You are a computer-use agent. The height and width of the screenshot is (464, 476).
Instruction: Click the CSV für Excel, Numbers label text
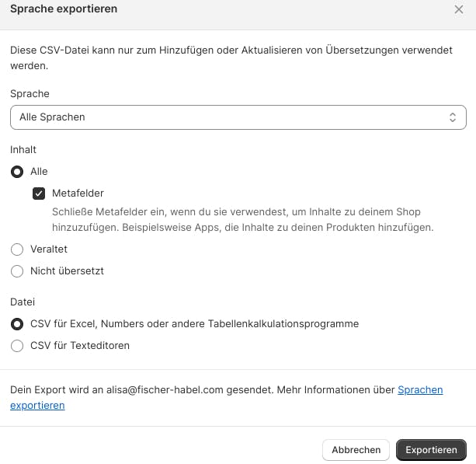[x=194, y=324]
